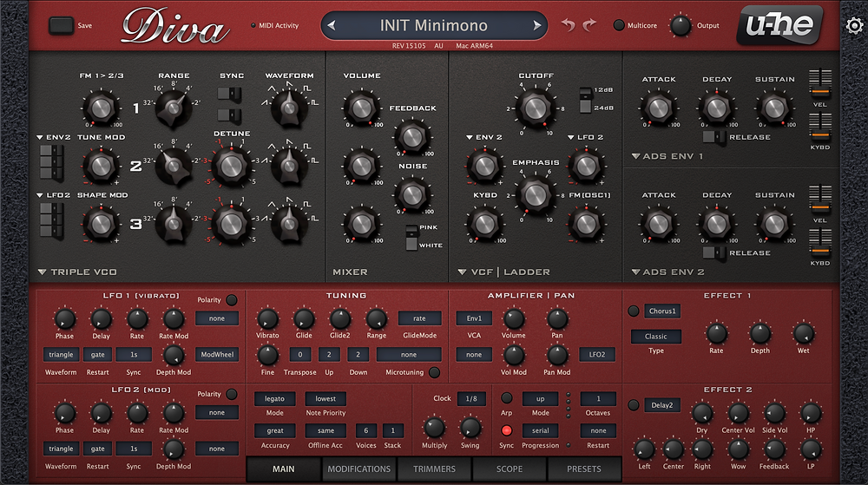Open settings gear icon

click(854, 25)
